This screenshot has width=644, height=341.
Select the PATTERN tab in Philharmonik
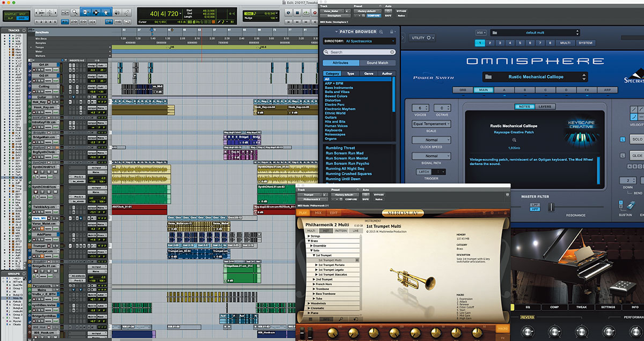(x=341, y=231)
